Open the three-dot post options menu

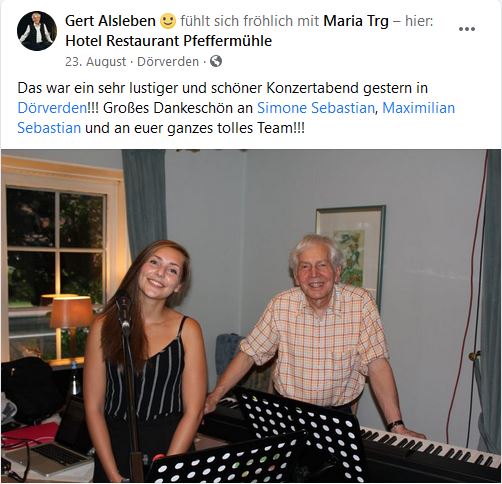pyautogui.click(x=467, y=29)
